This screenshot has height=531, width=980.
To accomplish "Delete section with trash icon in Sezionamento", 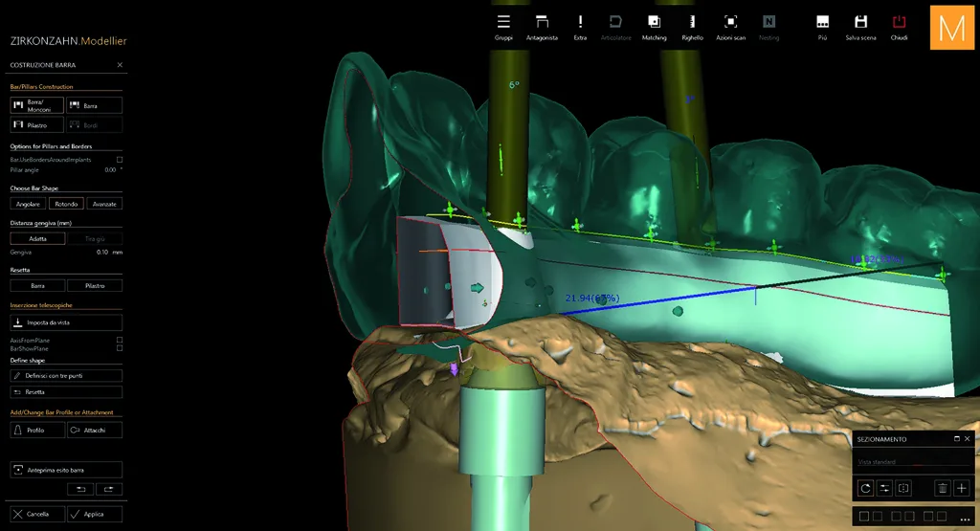I will [x=943, y=488].
